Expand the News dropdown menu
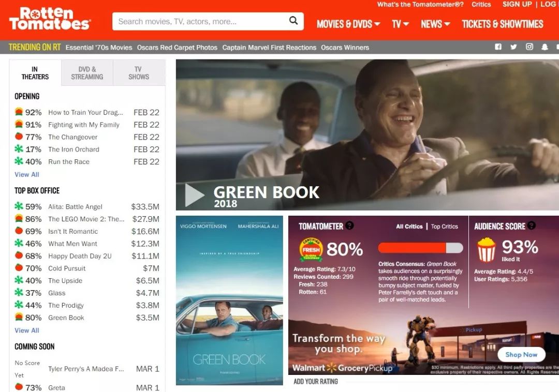This screenshot has width=559, height=392. 435,24
